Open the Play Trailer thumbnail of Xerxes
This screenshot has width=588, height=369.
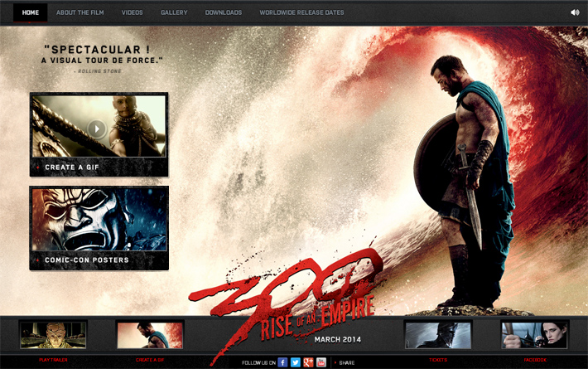(x=53, y=335)
